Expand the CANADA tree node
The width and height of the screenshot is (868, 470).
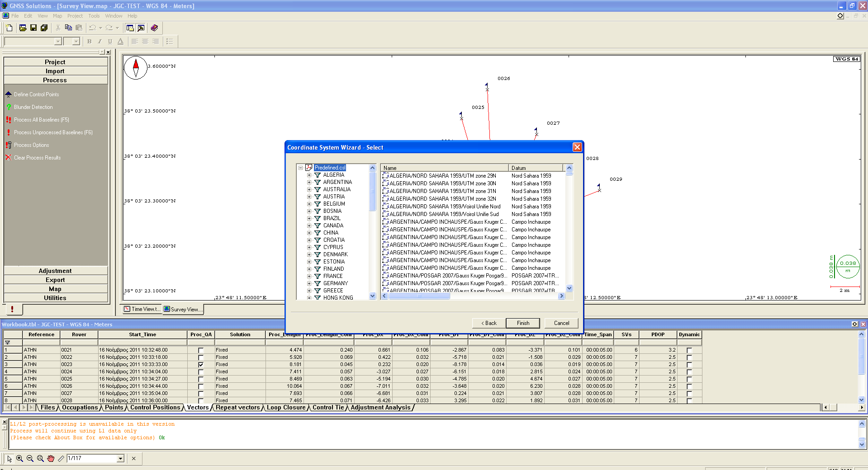[309, 226]
